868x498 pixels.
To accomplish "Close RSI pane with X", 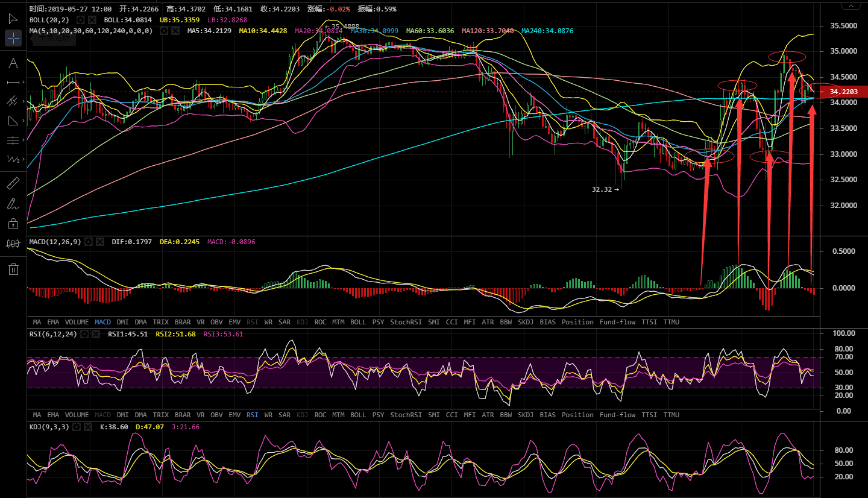I will [x=96, y=333].
